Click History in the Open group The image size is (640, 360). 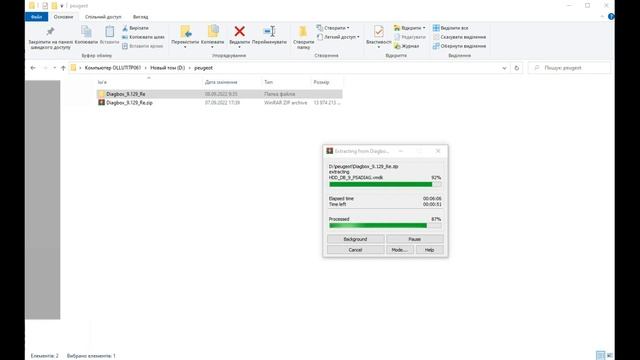[407, 46]
